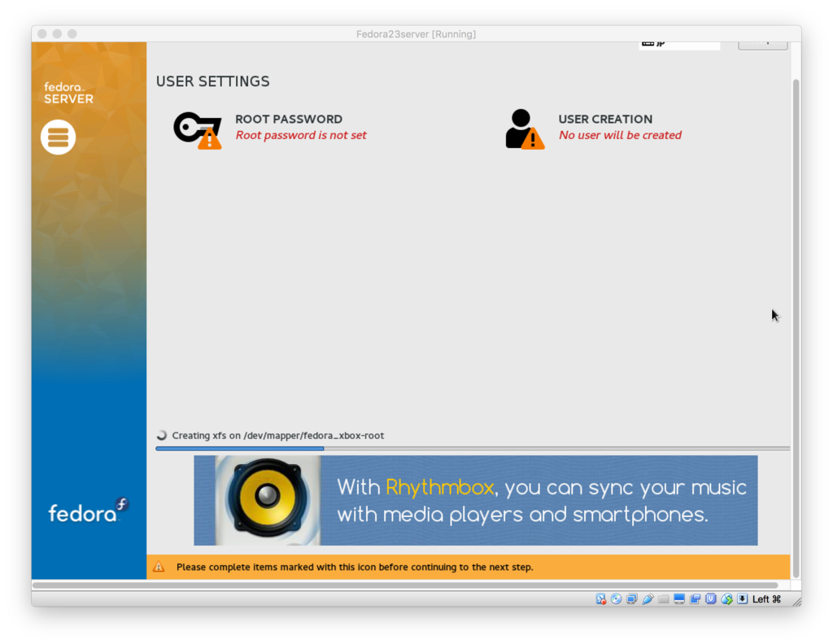The image size is (833, 644).
Task: Click the VirtualBox video capture status icon
Action: click(x=695, y=599)
